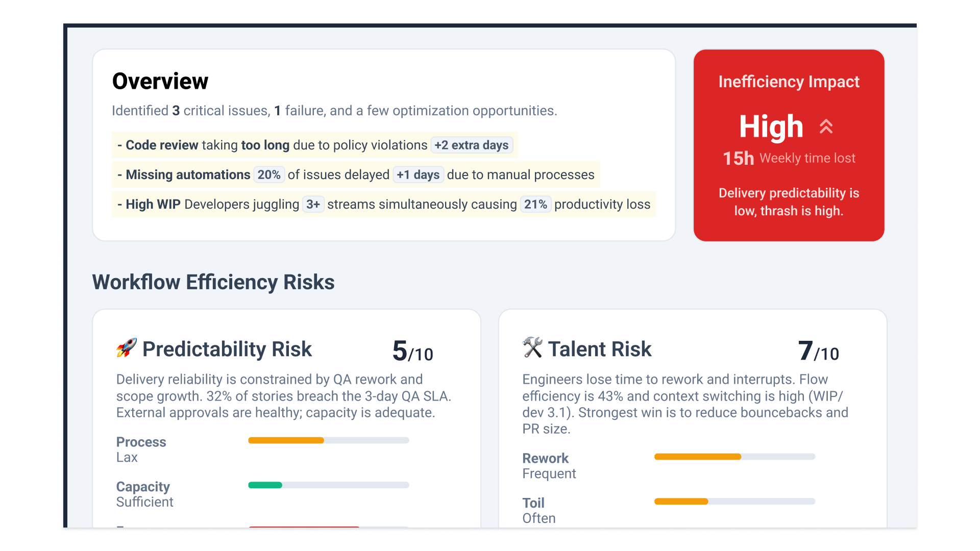Click the 5/10 predictability score
The image size is (980, 551).
click(x=412, y=352)
